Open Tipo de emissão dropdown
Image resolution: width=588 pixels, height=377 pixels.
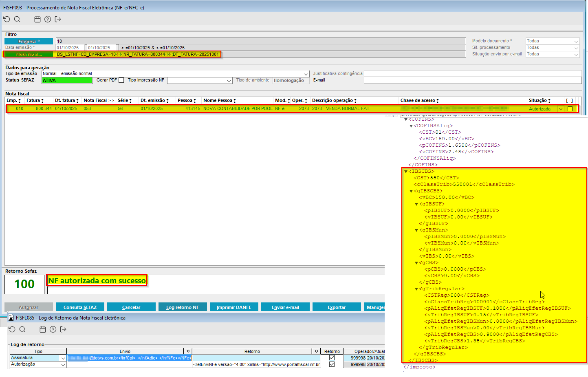pos(306,74)
